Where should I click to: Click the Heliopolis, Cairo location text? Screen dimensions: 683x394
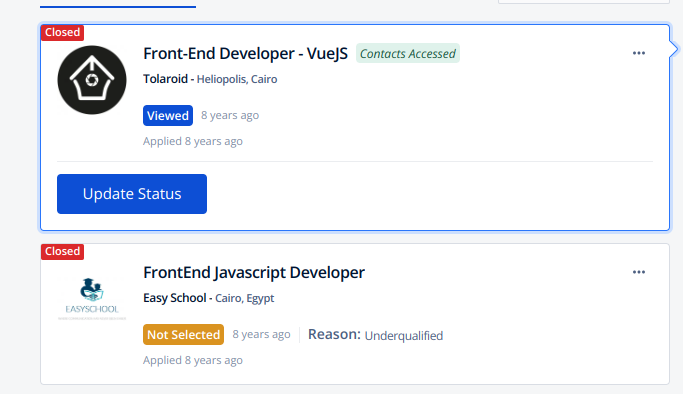(237, 79)
